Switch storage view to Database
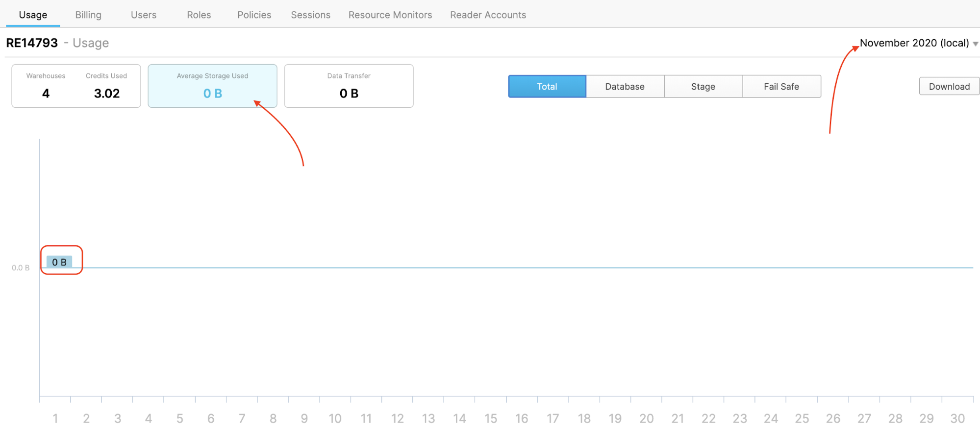Viewport: 980px width, 430px height. 625,86
